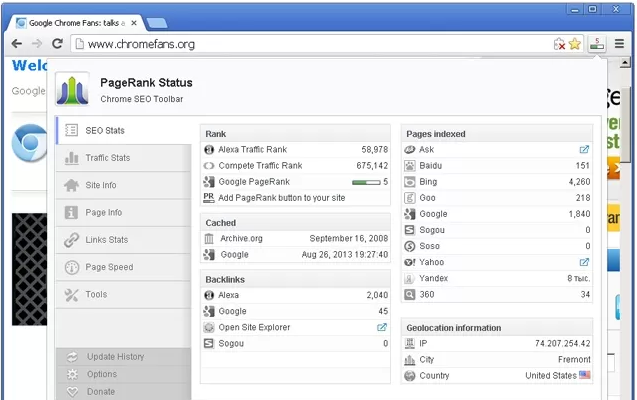Click the browser forward arrow
The height and width of the screenshot is (400, 637).
click(x=37, y=43)
